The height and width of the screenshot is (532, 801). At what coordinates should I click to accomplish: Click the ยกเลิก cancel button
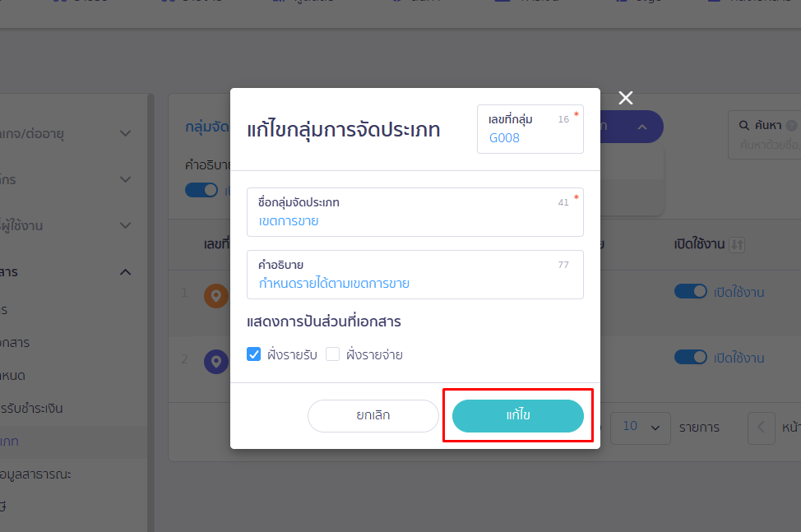point(373,416)
